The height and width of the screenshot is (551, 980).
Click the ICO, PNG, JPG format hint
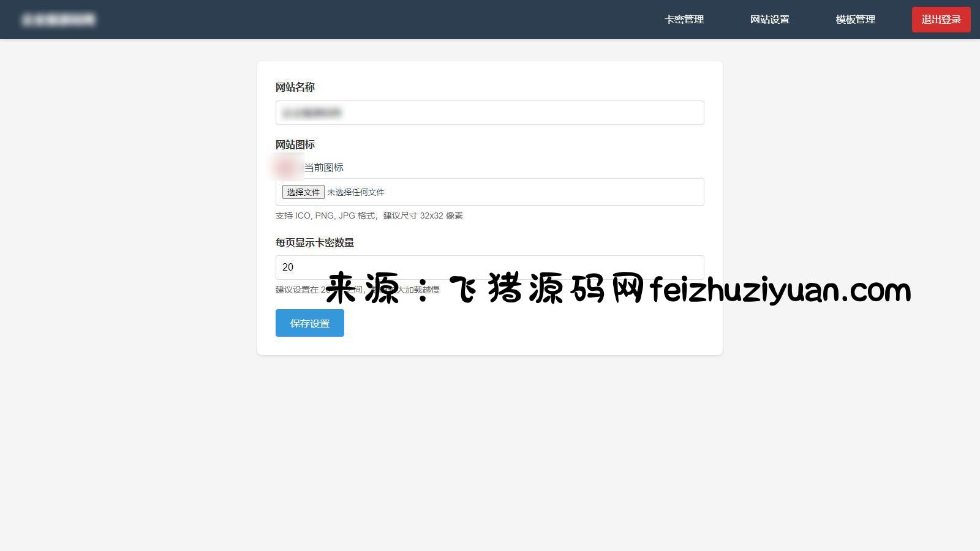369,216
